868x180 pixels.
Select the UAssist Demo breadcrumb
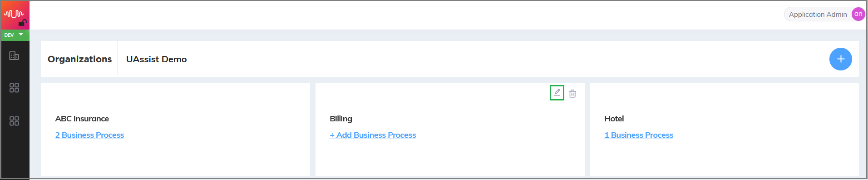[x=156, y=59]
